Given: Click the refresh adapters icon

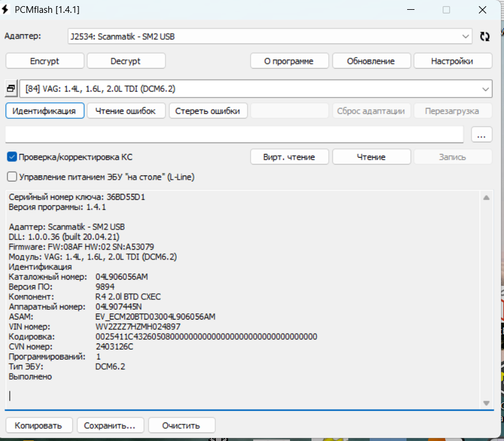Looking at the screenshot, I should (x=485, y=37).
